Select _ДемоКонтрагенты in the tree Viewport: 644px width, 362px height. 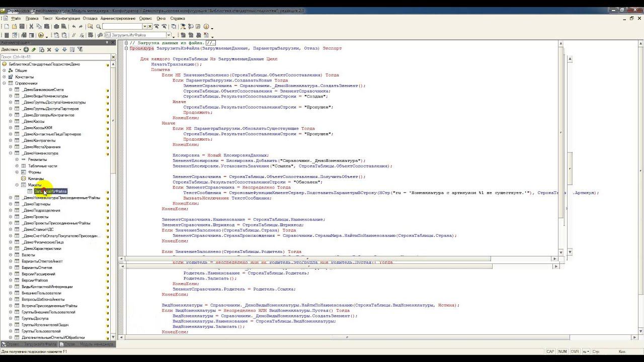(39, 140)
